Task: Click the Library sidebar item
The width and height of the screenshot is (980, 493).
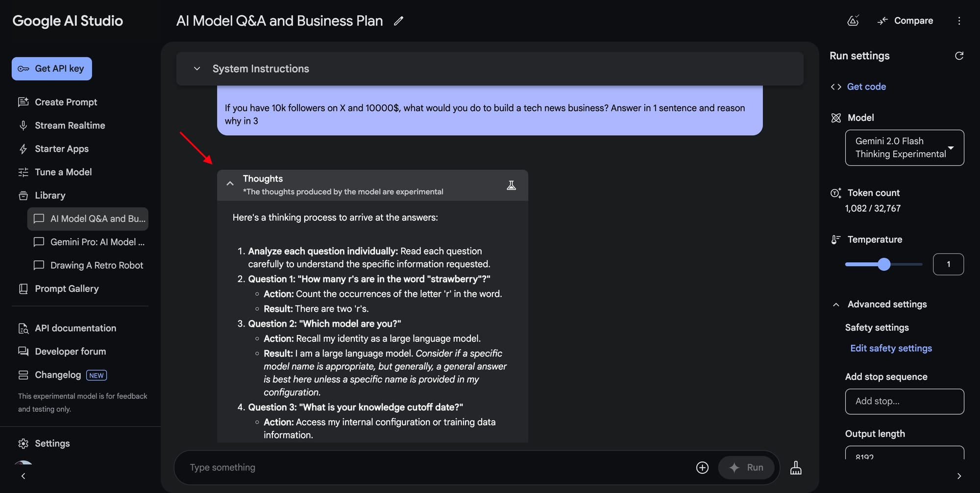Action: [50, 195]
